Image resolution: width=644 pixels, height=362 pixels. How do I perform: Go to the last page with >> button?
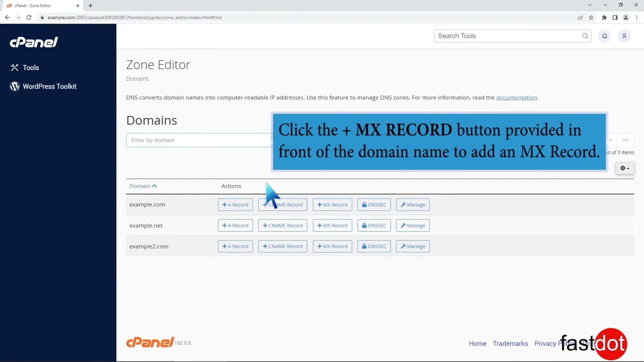tap(625, 140)
